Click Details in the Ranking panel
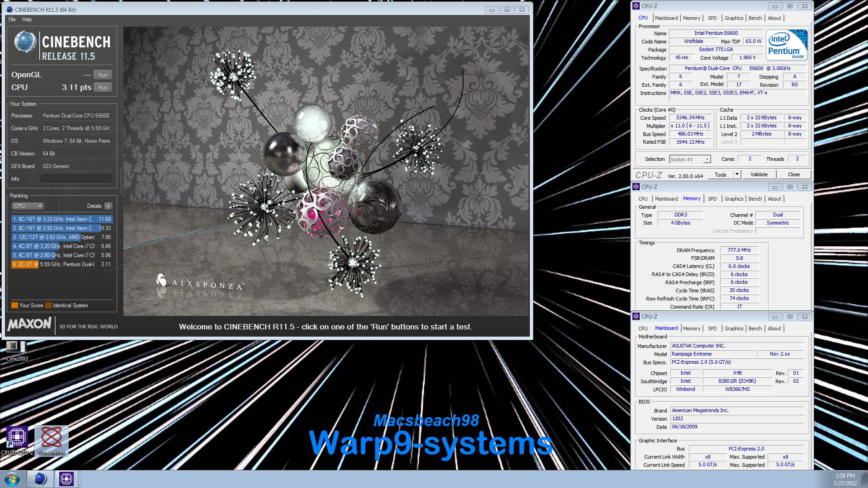The height and width of the screenshot is (488, 868). 94,206
